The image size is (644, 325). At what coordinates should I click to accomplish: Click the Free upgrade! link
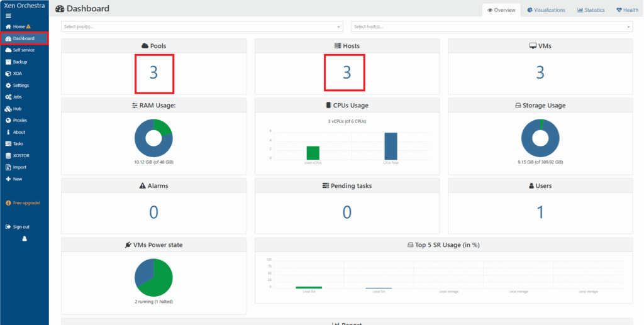coord(26,203)
